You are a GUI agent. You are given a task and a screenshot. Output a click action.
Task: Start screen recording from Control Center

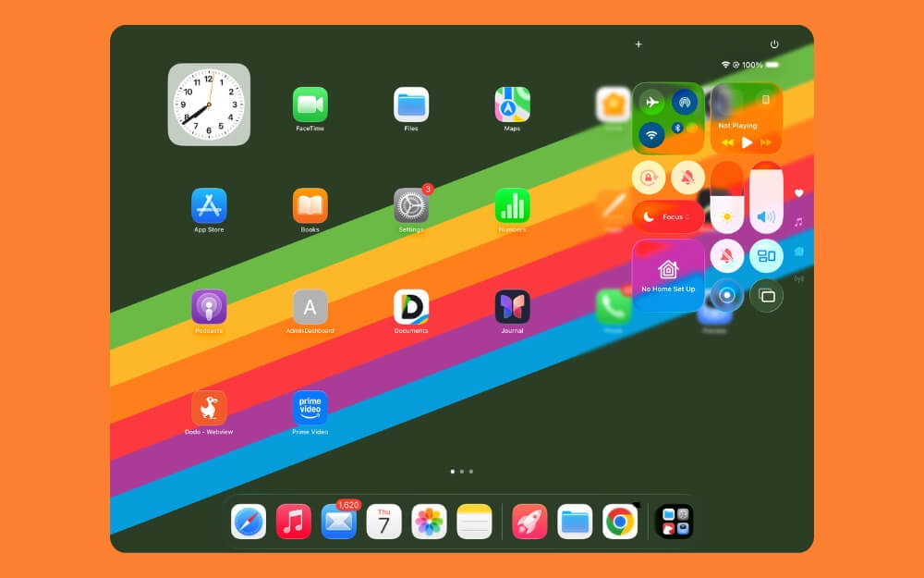tap(726, 295)
